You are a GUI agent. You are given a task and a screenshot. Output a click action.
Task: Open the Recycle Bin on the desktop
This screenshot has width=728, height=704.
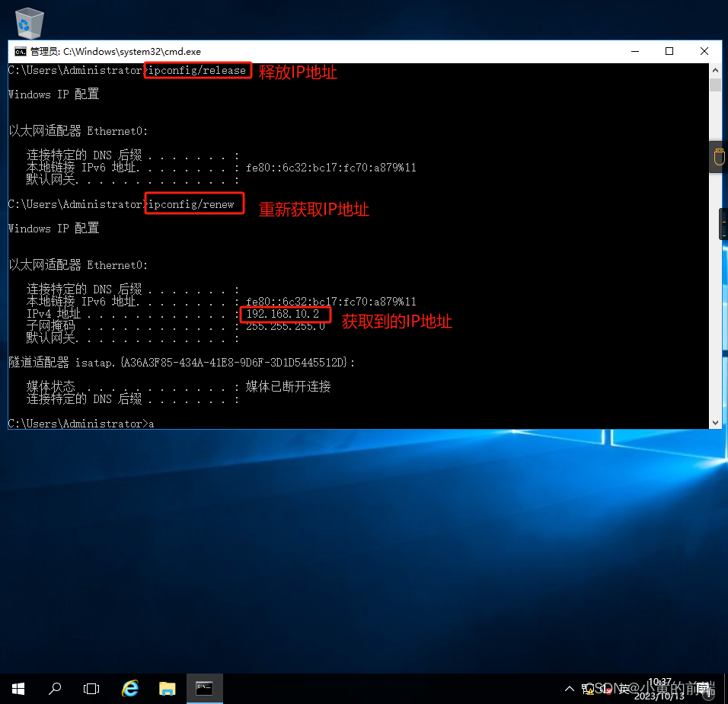pos(29,21)
